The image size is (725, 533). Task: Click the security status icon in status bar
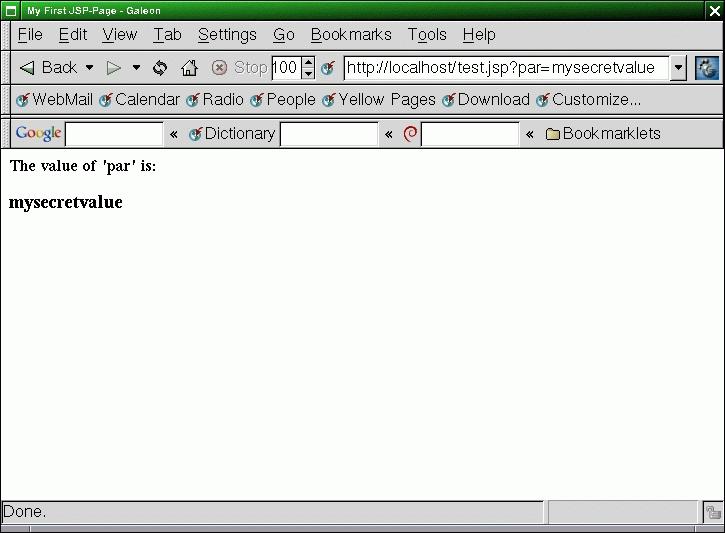(x=712, y=512)
